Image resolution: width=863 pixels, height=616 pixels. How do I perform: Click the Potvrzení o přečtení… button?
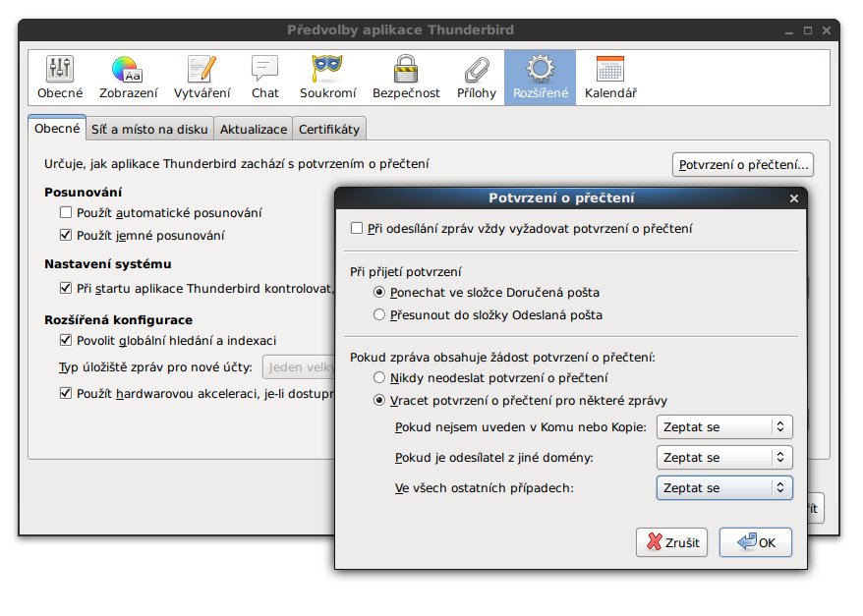point(743,164)
